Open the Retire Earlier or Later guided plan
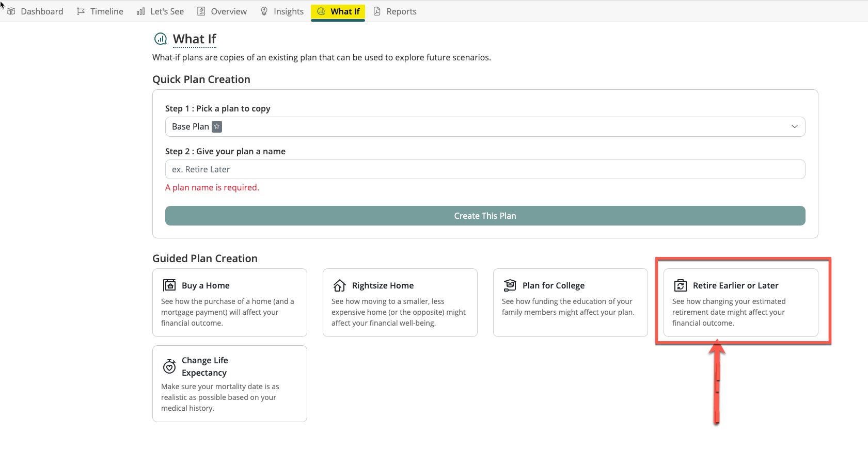 [740, 303]
